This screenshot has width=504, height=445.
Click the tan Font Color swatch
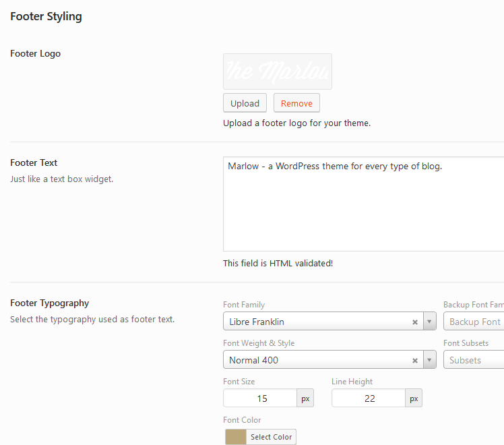pyautogui.click(x=236, y=437)
